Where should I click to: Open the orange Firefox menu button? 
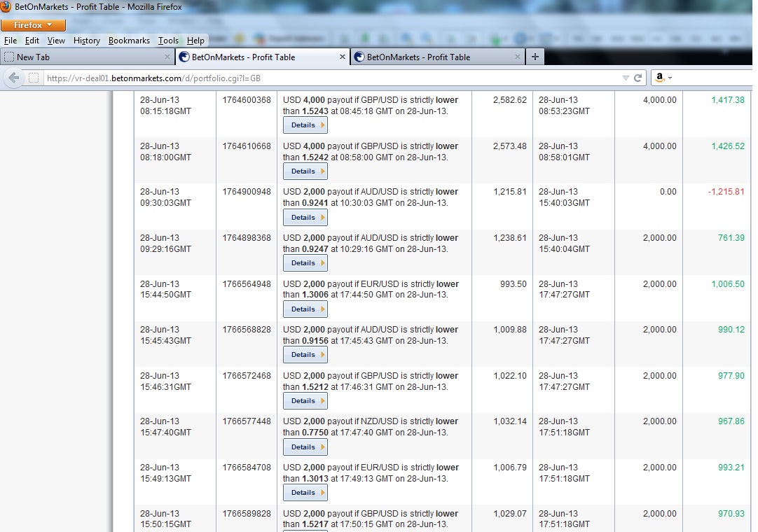pos(34,25)
